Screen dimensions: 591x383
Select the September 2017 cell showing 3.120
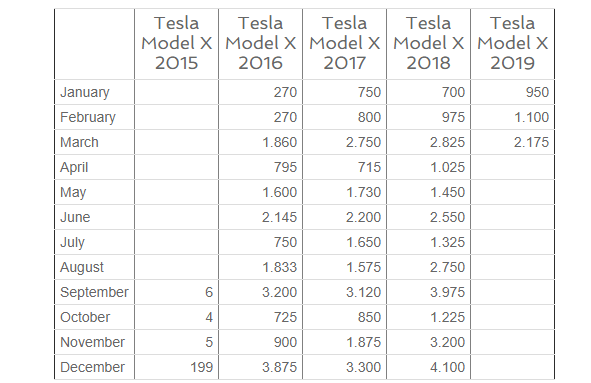pos(344,292)
